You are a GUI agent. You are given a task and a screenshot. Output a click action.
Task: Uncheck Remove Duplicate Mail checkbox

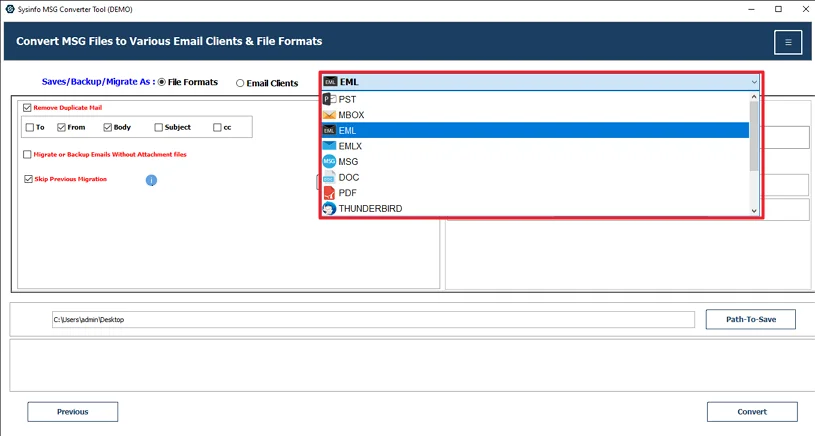(x=27, y=108)
